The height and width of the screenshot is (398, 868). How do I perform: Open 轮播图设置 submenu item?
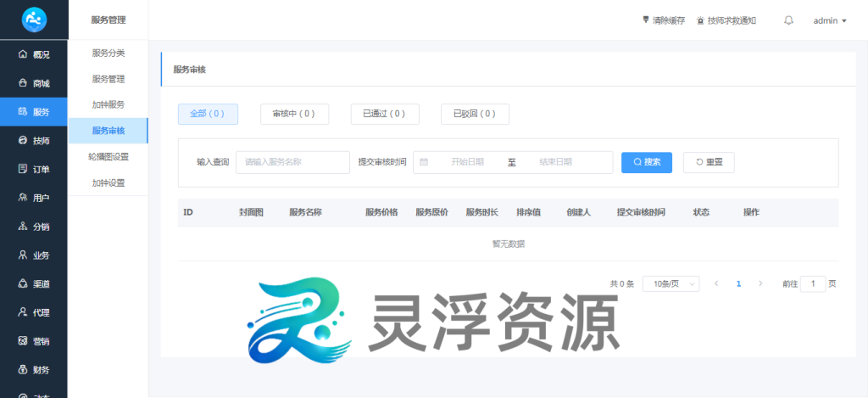point(108,157)
